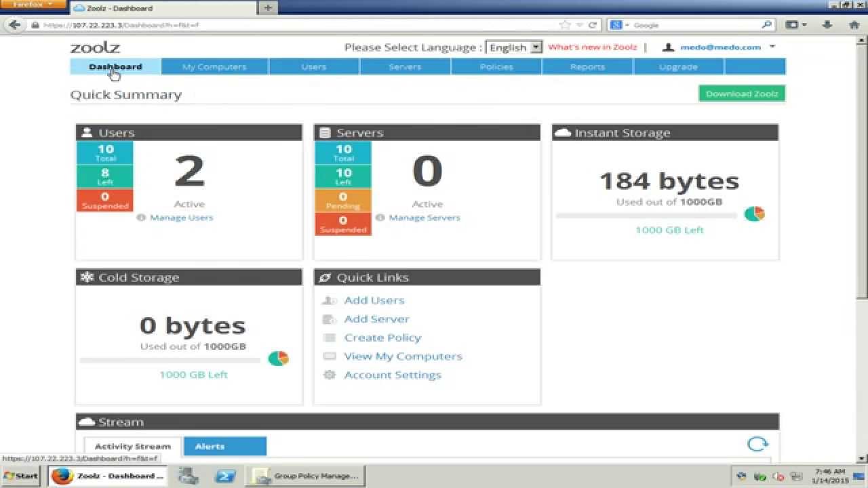Viewport: 868px width, 488px height.
Task: Click the bookmark star icon in address bar
Action: [x=565, y=25]
